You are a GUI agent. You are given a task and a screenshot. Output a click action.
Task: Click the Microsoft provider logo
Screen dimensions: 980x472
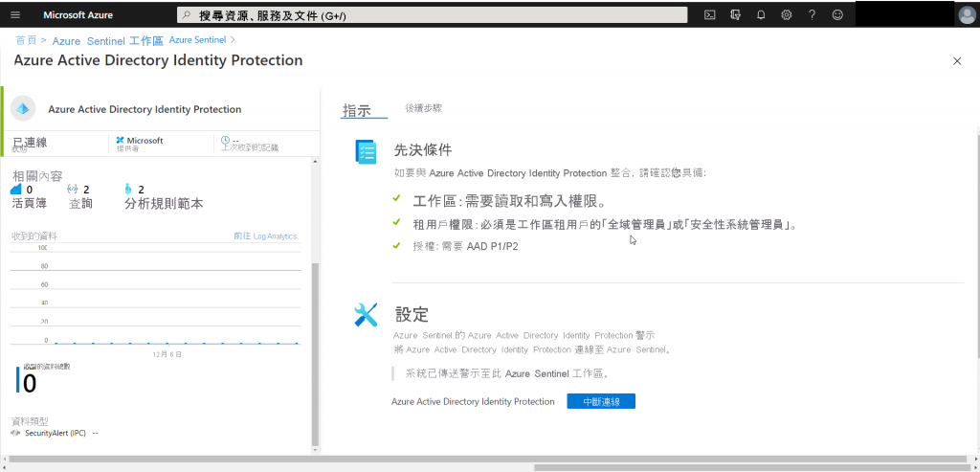120,140
